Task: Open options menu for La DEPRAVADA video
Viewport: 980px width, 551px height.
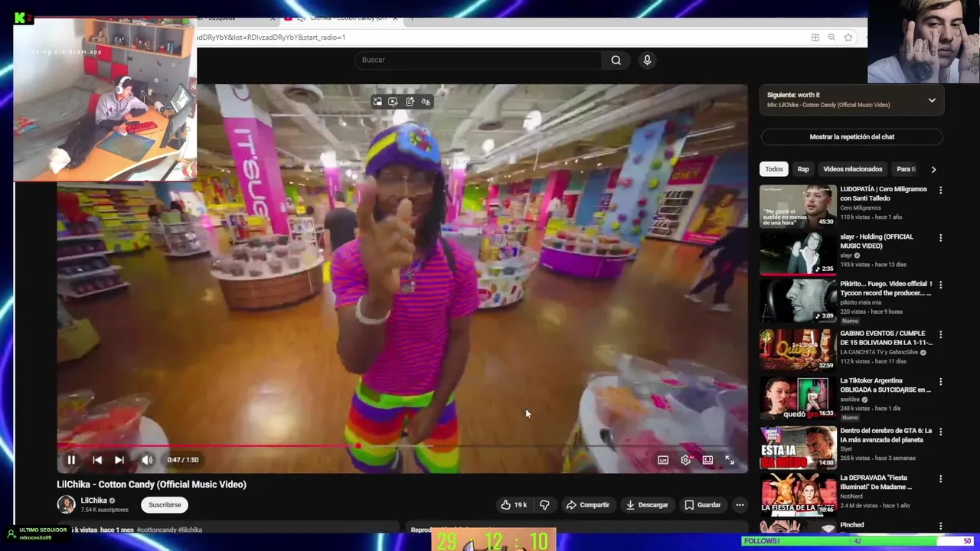Action: (941, 479)
